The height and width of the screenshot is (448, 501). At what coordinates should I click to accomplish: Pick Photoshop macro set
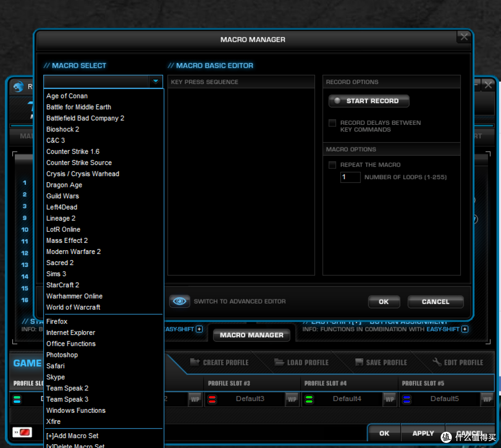click(62, 355)
